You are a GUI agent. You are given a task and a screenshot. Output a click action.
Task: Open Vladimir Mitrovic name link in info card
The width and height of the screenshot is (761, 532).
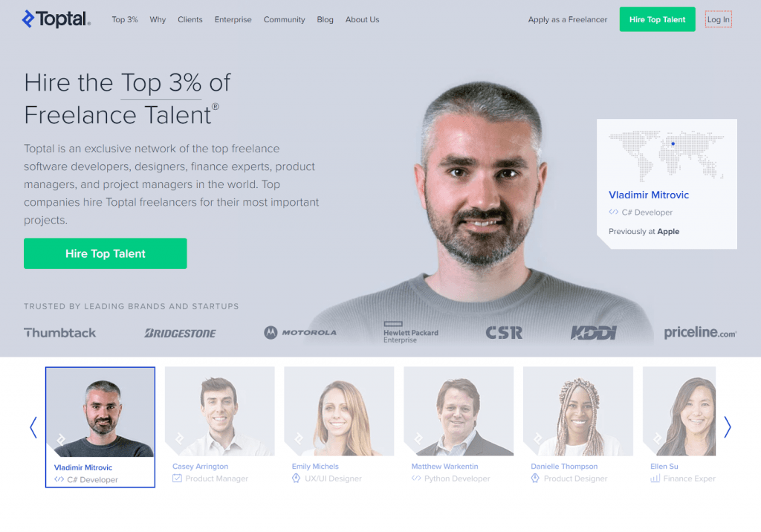tap(648, 195)
